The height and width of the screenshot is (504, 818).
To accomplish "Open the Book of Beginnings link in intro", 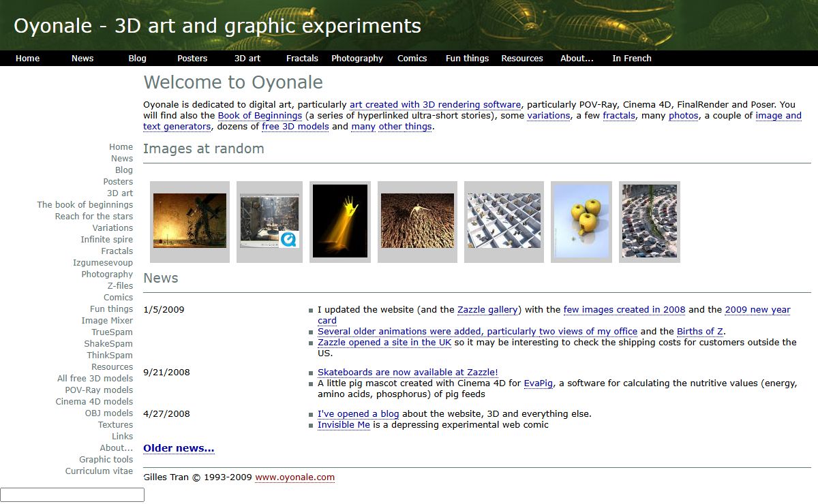I will pyautogui.click(x=260, y=116).
